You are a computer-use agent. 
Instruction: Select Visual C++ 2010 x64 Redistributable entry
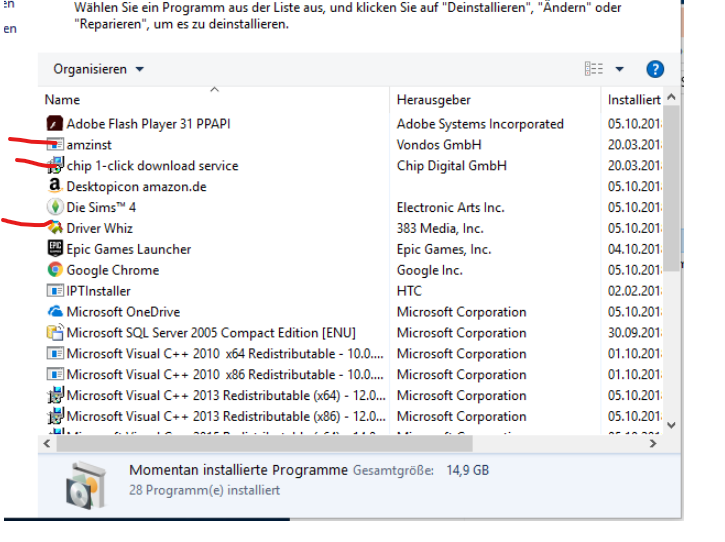[x=225, y=354]
